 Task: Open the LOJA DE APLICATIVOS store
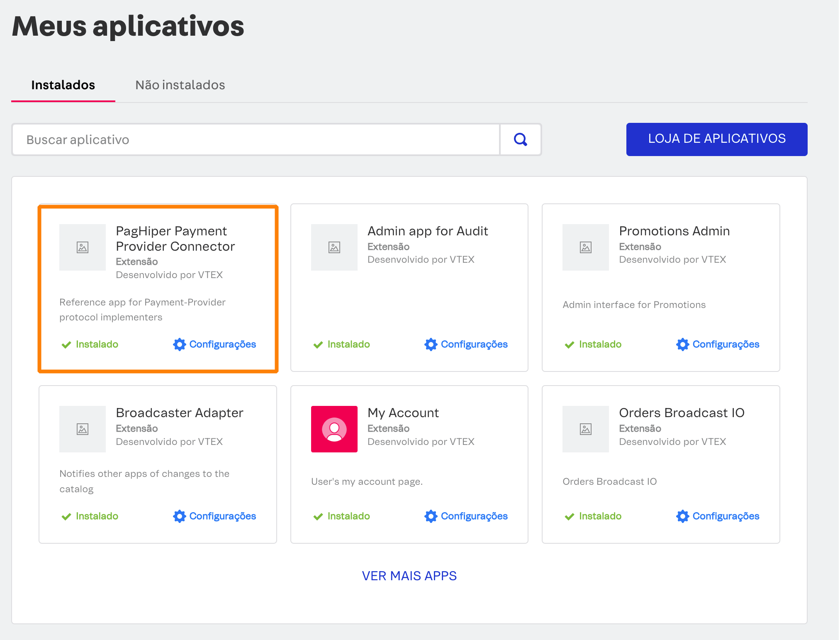point(717,139)
